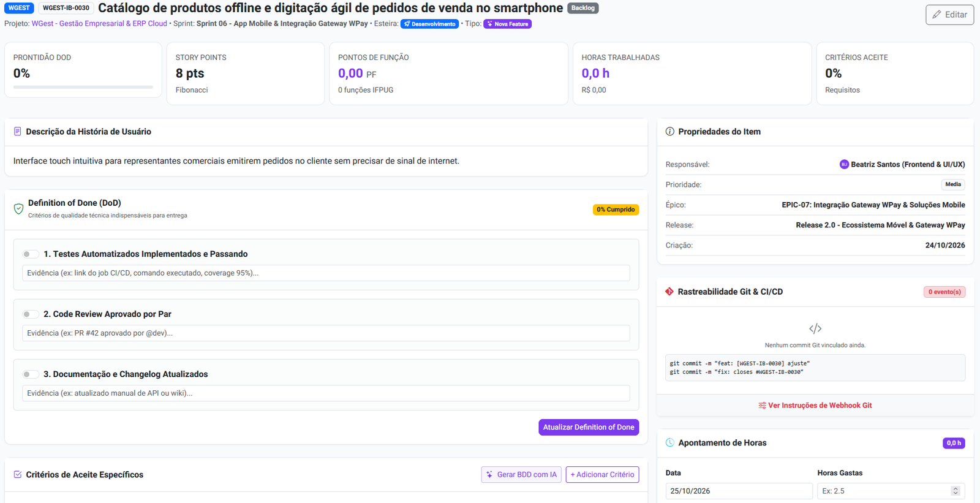Click the Media priority badge
The image size is (980, 503).
pos(953,184)
